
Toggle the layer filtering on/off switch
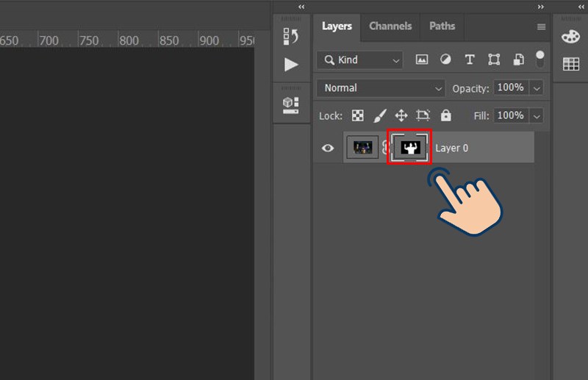click(x=540, y=59)
